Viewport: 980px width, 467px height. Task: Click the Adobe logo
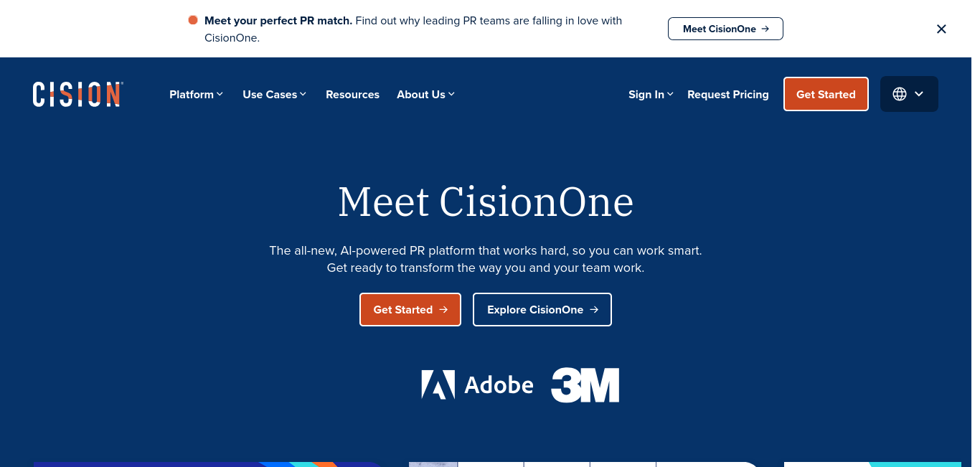tap(477, 385)
